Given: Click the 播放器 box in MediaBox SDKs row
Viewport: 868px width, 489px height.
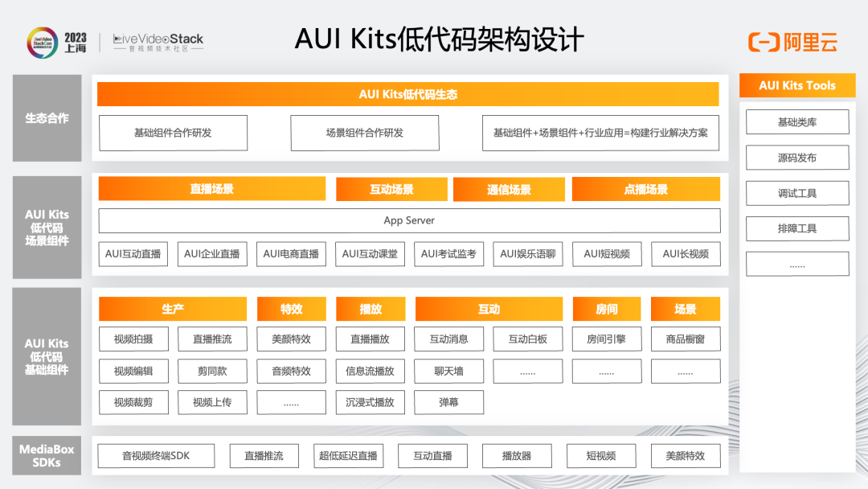Looking at the screenshot, I should (517, 456).
